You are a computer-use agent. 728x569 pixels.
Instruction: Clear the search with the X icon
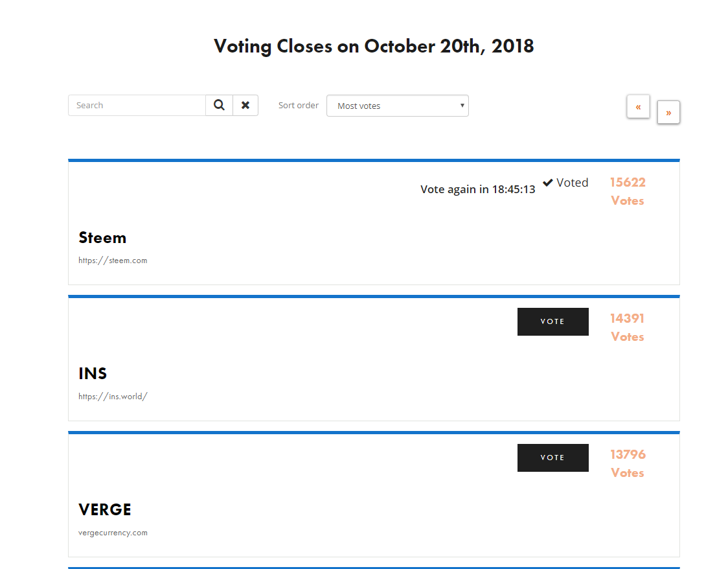click(x=245, y=106)
